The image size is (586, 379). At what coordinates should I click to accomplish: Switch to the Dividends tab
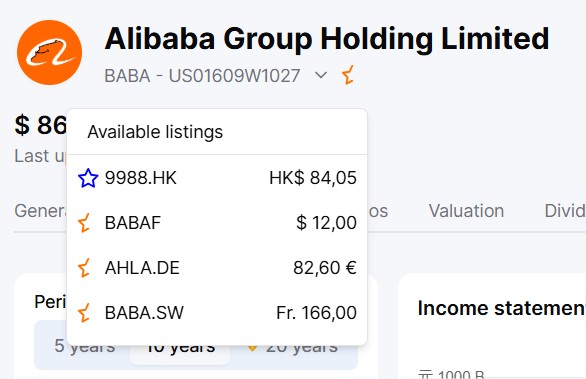(x=565, y=211)
